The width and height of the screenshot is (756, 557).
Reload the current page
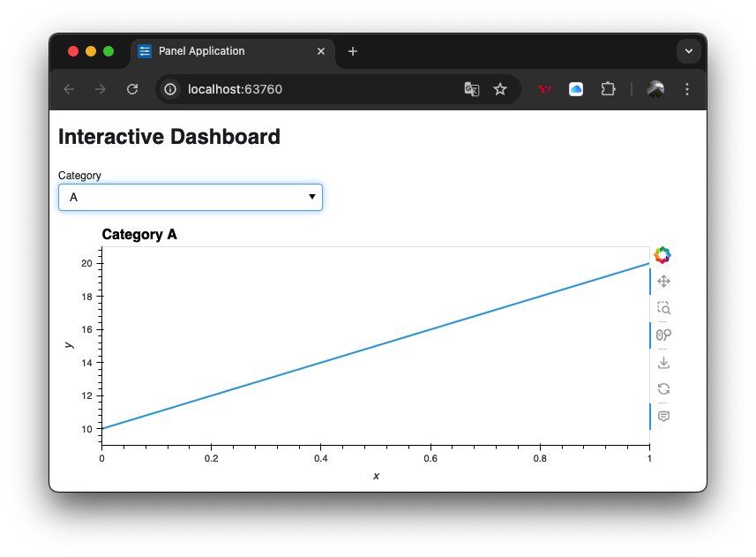click(x=132, y=89)
